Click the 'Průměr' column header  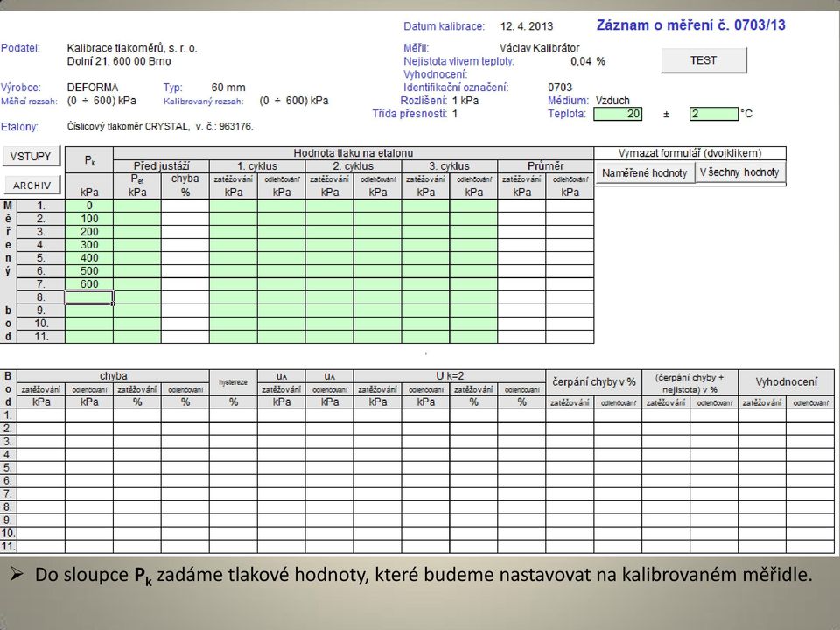click(x=545, y=166)
